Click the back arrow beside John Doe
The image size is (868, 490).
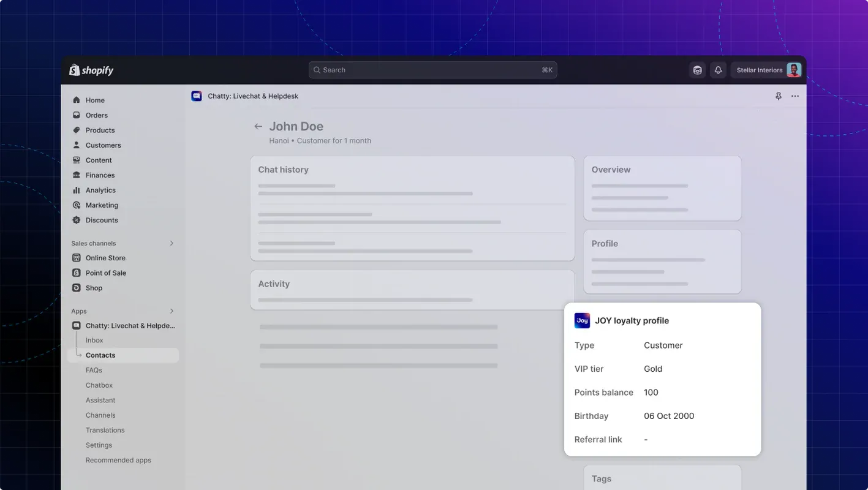coord(258,126)
